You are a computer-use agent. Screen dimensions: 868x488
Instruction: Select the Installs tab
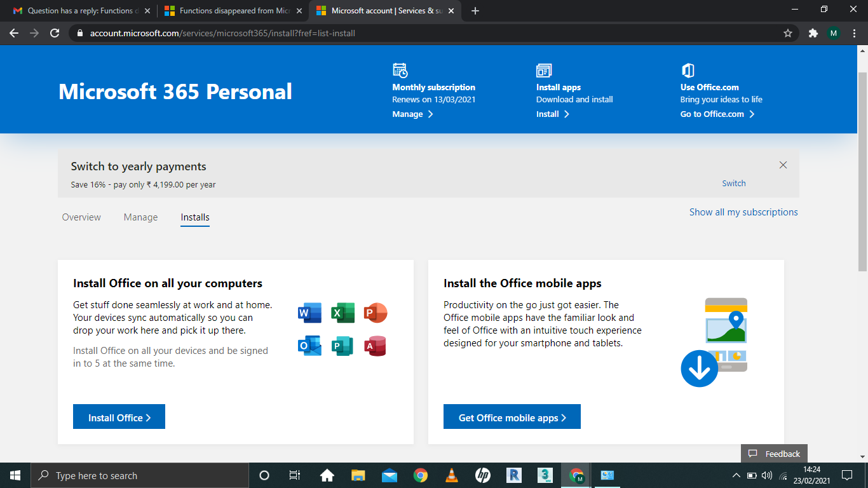coord(195,217)
